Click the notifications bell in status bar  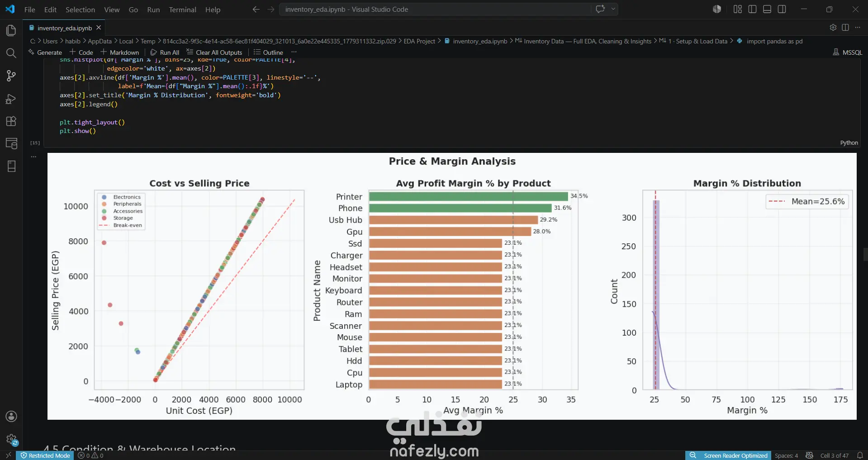pyautogui.click(x=860, y=455)
